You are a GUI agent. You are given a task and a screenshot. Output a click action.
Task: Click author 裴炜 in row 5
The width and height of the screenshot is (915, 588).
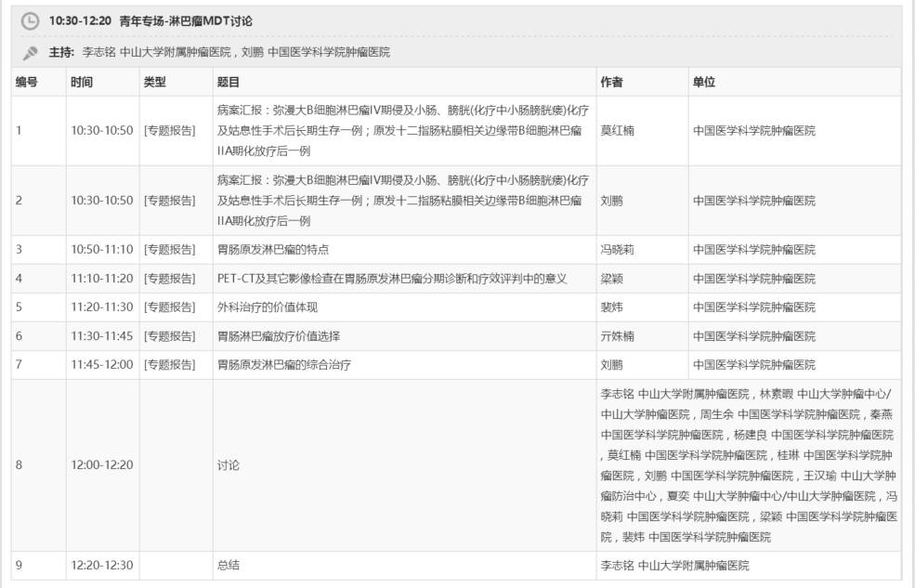click(611, 307)
